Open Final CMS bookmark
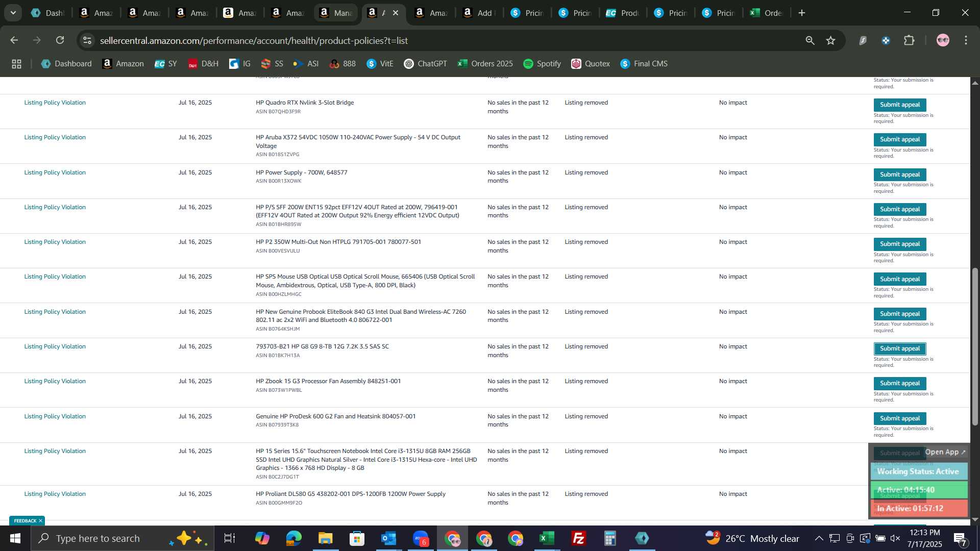This screenshot has width=980, height=551. [x=644, y=64]
